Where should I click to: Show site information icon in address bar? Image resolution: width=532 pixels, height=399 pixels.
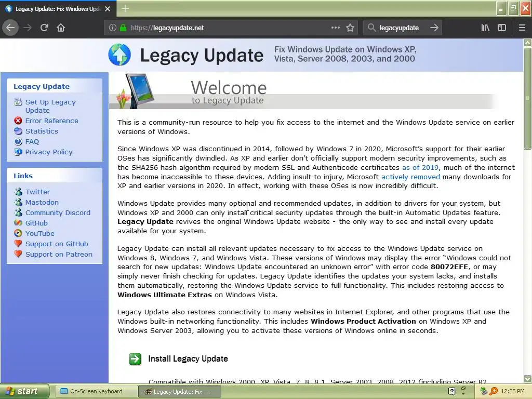(x=113, y=28)
